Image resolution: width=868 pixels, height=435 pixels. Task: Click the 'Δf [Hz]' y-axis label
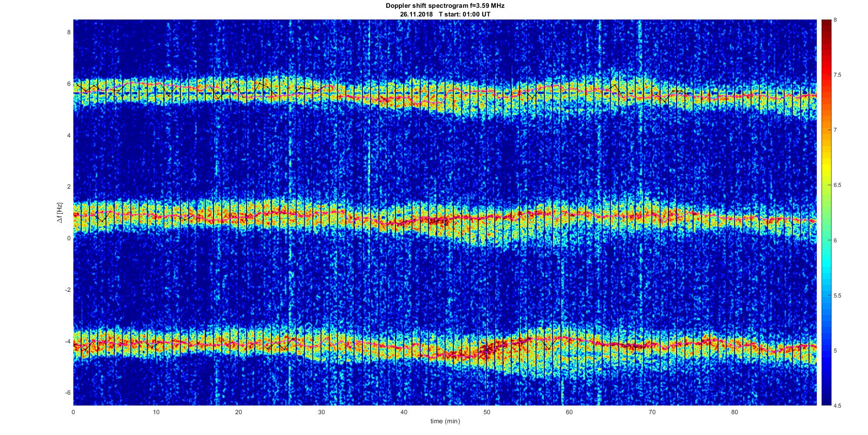point(59,213)
